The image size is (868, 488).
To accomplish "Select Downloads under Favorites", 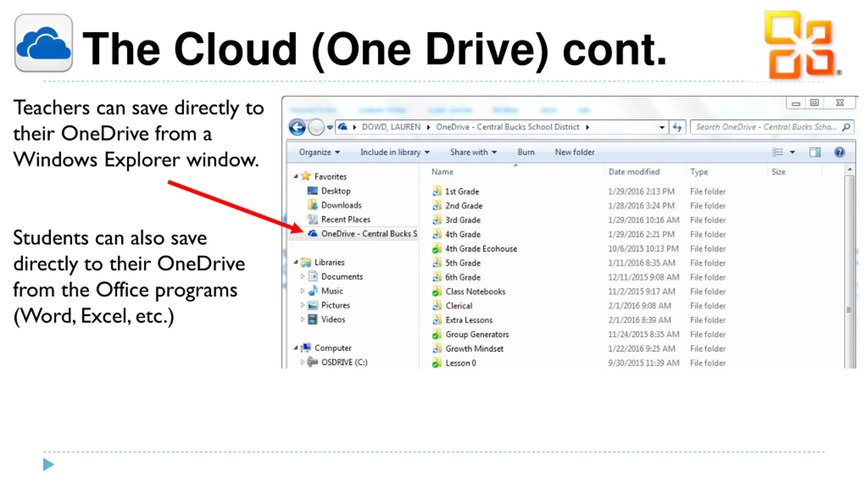I will click(341, 205).
